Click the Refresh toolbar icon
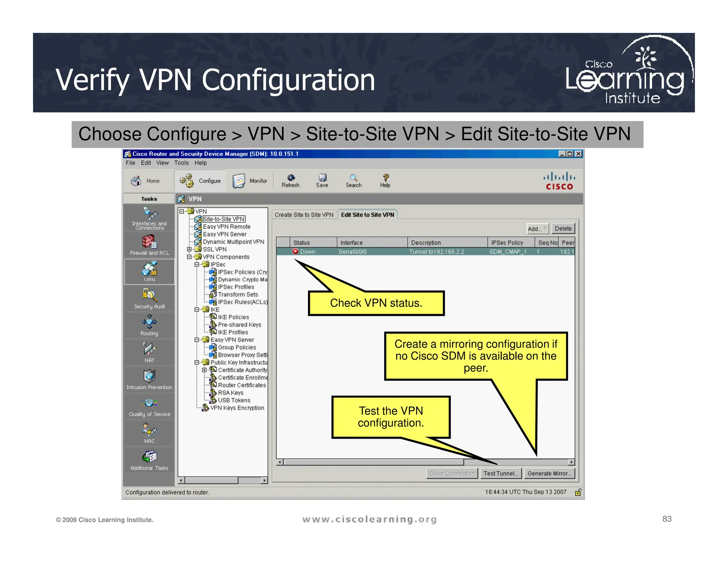 click(290, 180)
